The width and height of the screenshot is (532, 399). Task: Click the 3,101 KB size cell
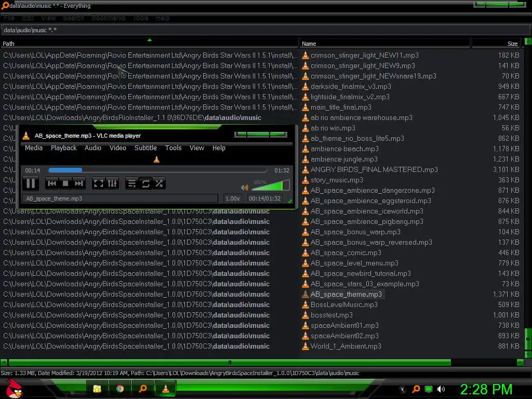(x=506, y=169)
